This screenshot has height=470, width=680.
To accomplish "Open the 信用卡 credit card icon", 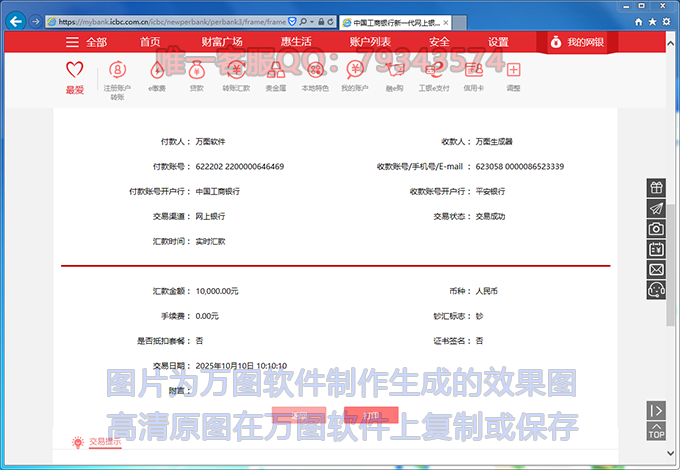I will click(472, 71).
